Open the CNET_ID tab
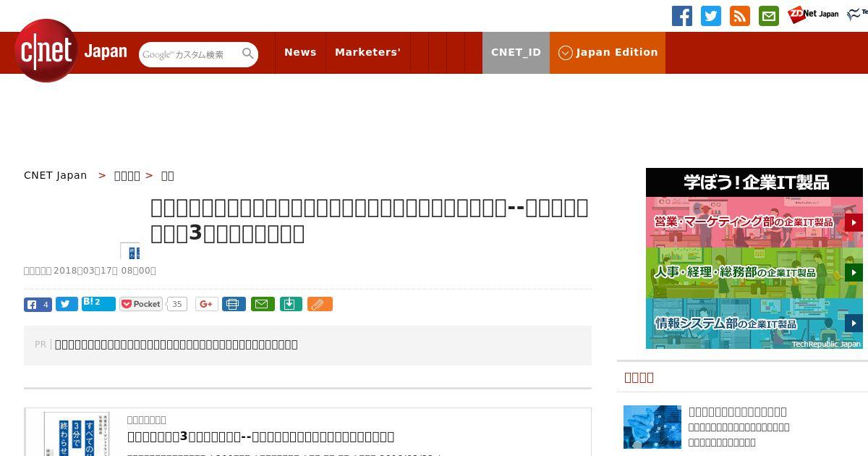The width and height of the screenshot is (868, 456). [516, 52]
